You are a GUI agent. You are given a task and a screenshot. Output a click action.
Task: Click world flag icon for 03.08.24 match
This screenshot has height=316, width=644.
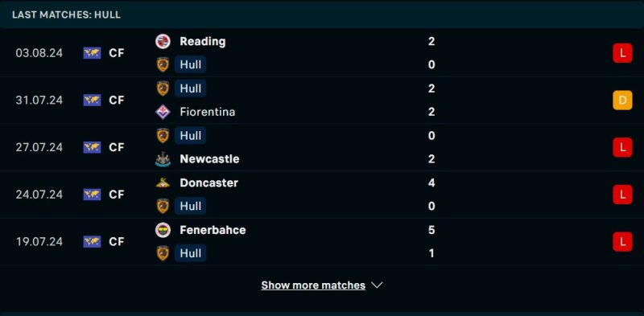92,53
